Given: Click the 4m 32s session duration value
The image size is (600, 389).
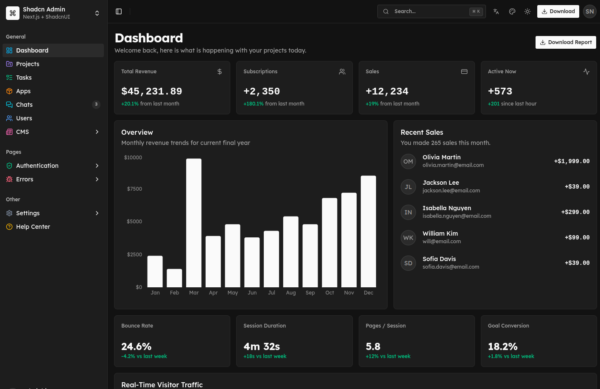Looking at the screenshot, I should click(262, 347).
